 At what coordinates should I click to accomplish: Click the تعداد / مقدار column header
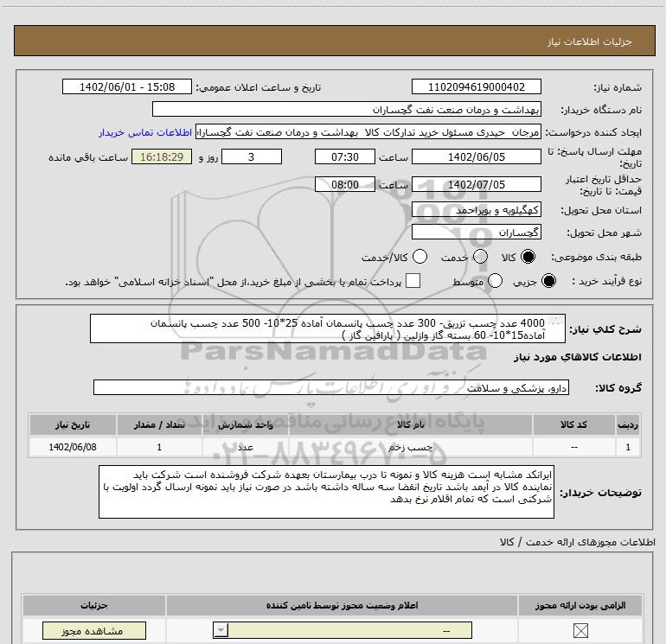159,424
